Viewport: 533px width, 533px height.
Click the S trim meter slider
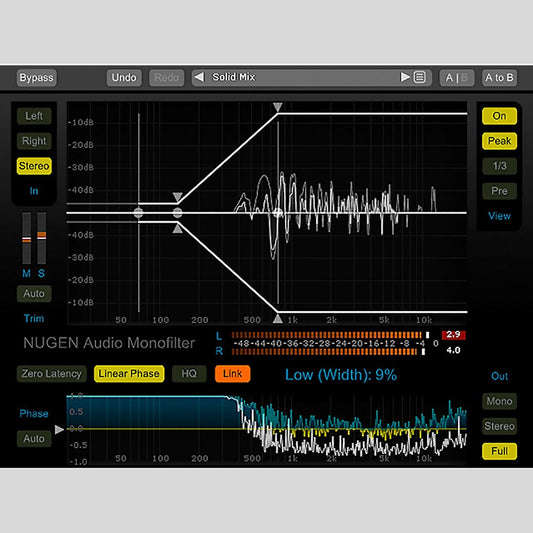coord(41,238)
